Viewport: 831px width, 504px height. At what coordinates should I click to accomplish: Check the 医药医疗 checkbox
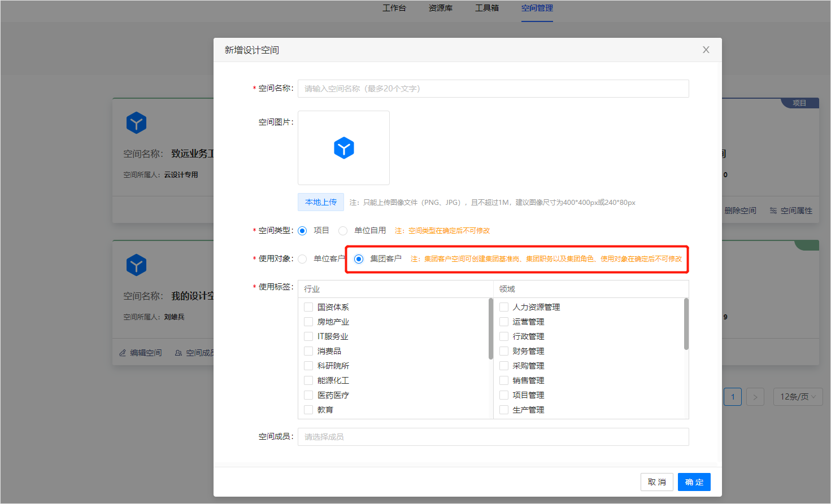point(308,395)
